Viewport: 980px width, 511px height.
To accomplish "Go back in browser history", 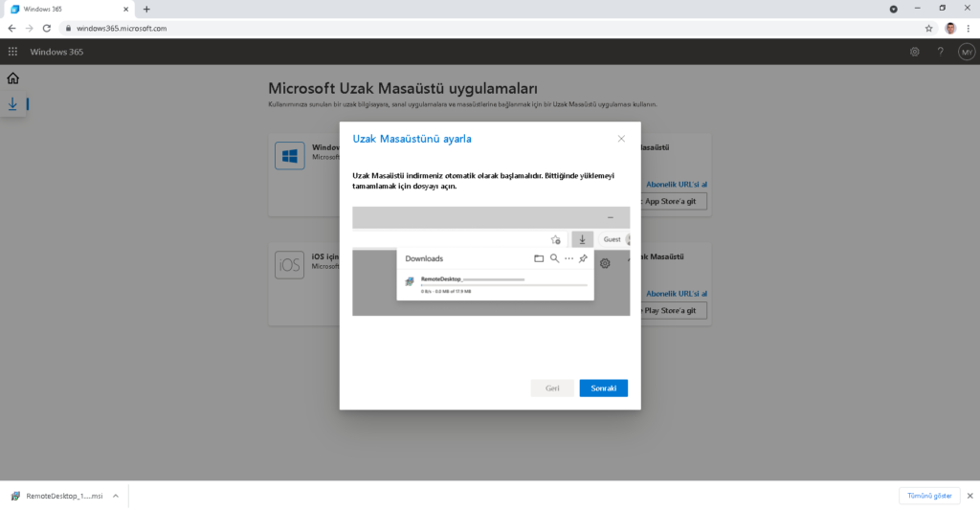I will pyautogui.click(x=11, y=28).
